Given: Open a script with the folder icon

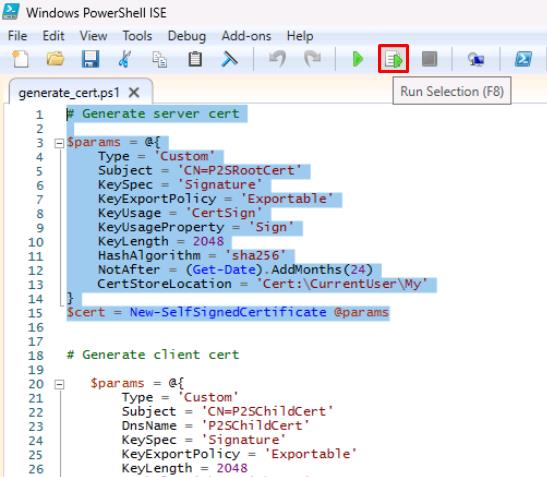Looking at the screenshot, I should 55,59.
